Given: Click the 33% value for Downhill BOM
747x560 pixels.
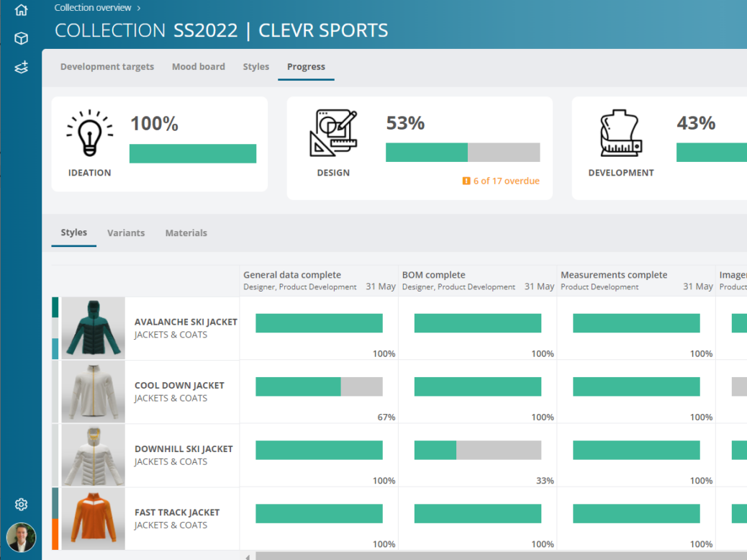Looking at the screenshot, I should click(545, 480).
